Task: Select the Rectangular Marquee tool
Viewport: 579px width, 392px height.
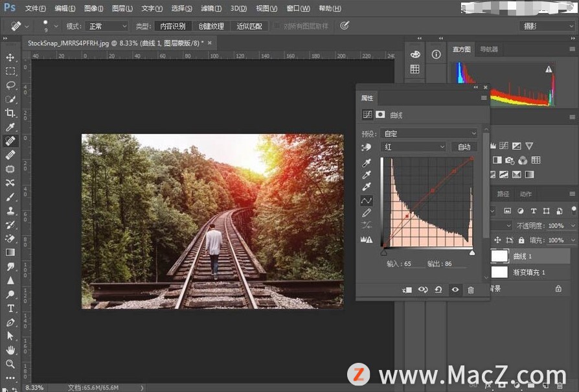Action: pyautogui.click(x=10, y=71)
